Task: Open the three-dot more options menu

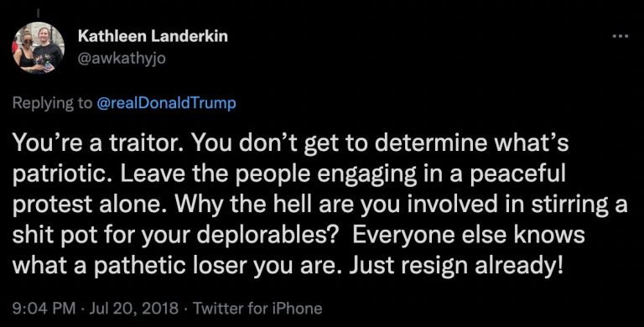Action: (620, 37)
